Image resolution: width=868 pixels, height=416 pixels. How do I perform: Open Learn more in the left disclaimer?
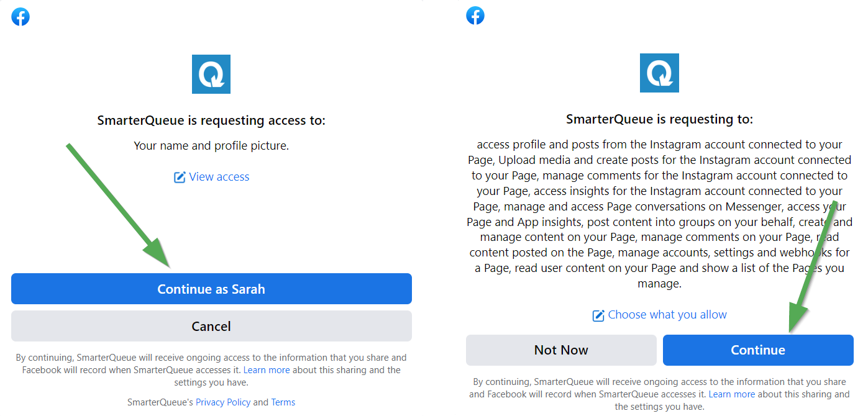(267, 369)
